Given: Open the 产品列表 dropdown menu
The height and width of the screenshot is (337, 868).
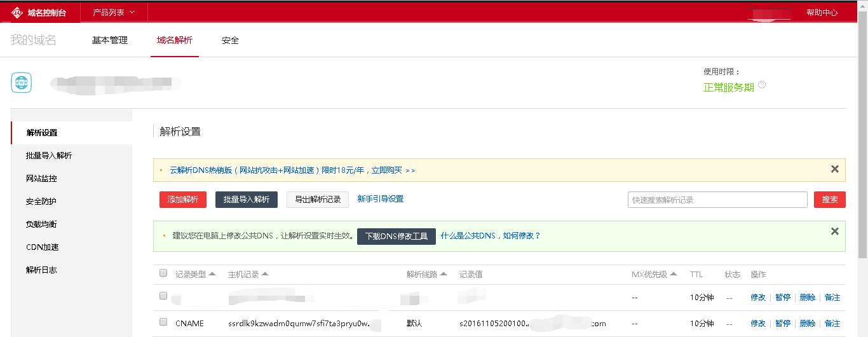Looking at the screenshot, I should 114,12.
